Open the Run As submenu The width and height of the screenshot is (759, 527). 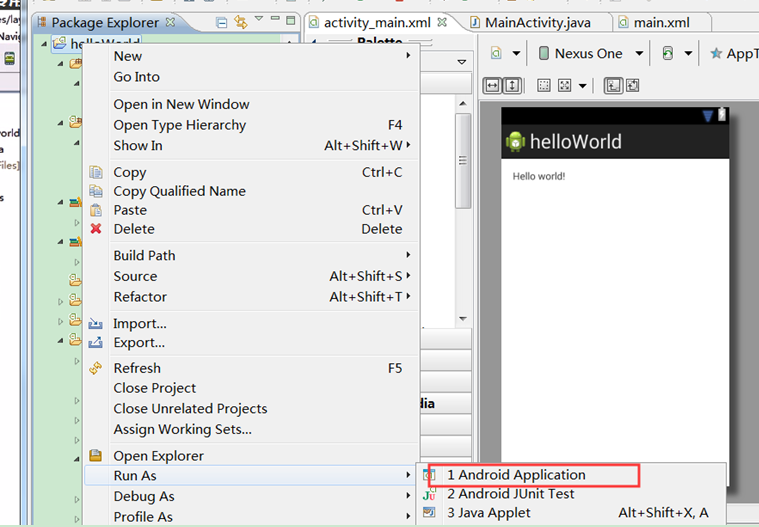251,476
